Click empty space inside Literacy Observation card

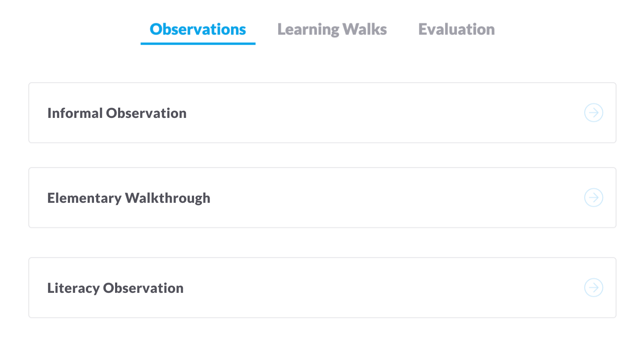[x=386, y=288]
